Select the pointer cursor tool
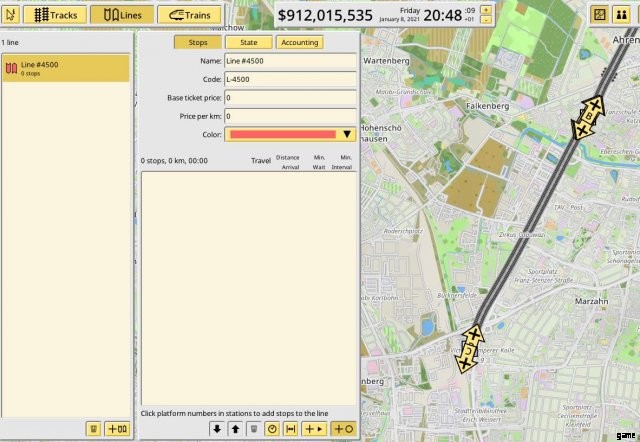The image size is (640, 442). click(12, 14)
